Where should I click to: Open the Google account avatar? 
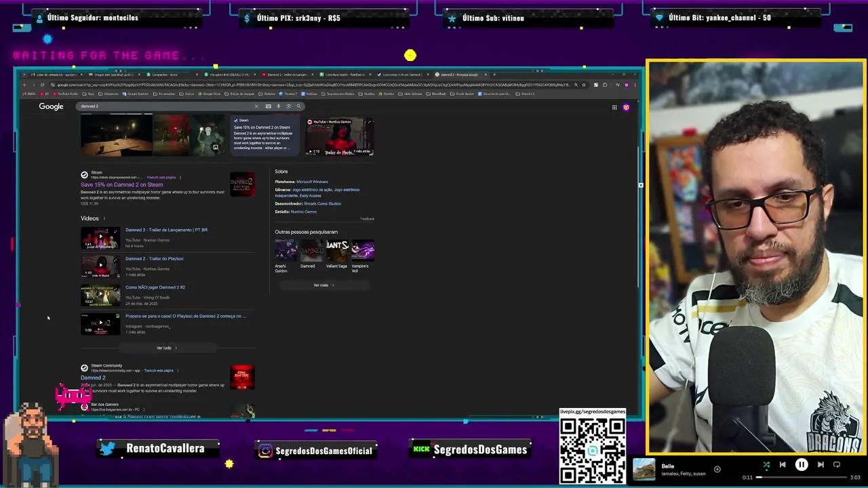coord(626,107)
